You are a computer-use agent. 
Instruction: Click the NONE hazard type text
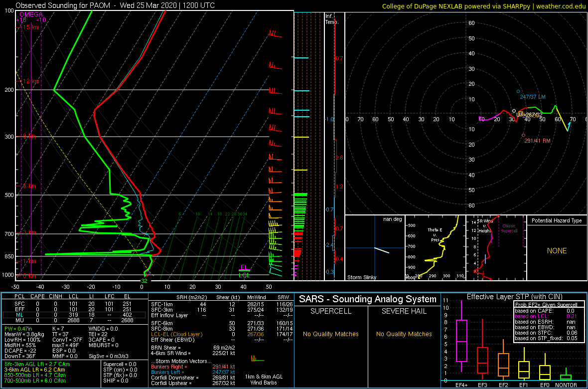click(x=557, y=251)
